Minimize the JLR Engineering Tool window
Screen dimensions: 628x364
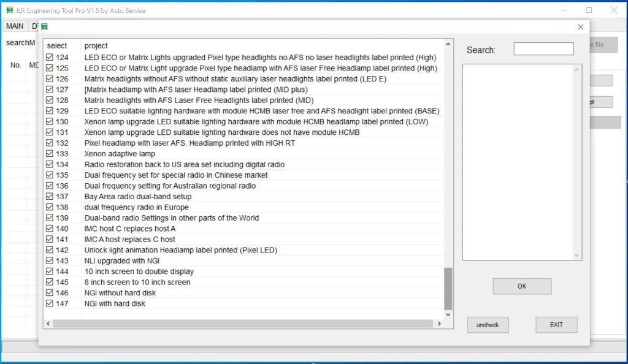[x=564, y=10]
